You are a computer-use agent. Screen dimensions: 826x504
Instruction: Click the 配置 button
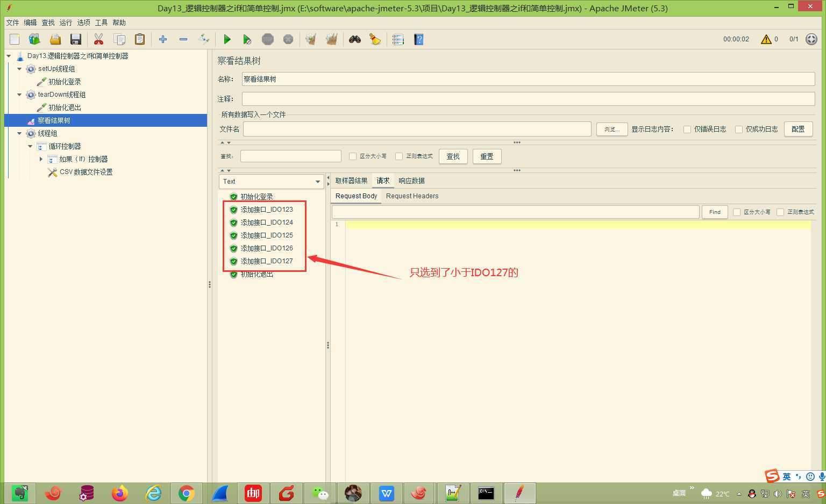[798, 129]
